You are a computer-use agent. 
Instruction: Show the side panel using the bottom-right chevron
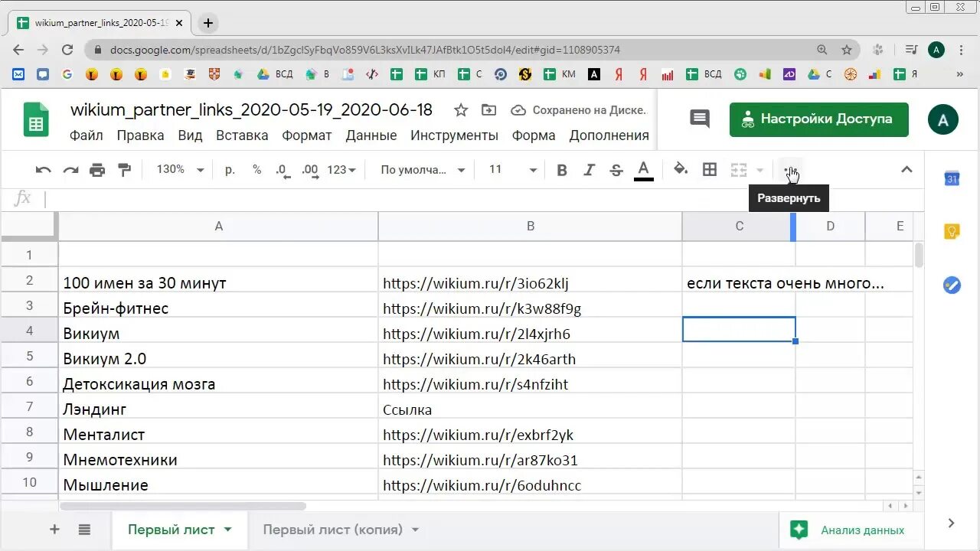(x=951, y=523)
